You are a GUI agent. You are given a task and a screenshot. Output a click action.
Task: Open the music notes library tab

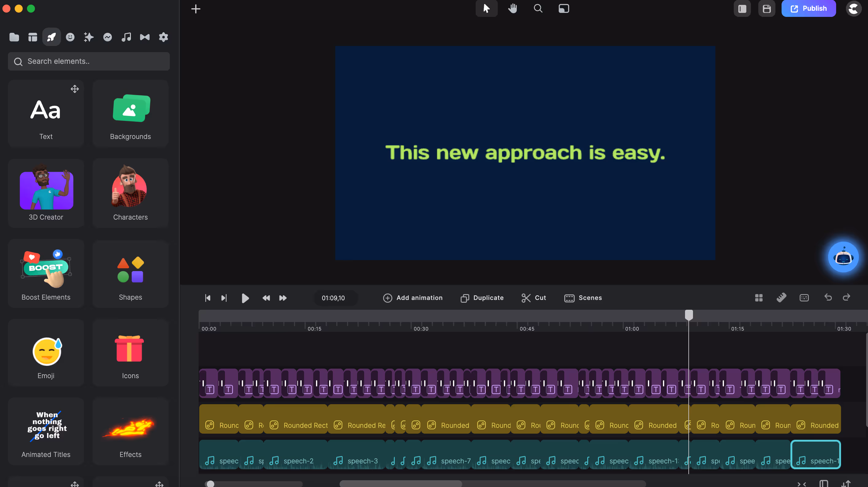126,37
